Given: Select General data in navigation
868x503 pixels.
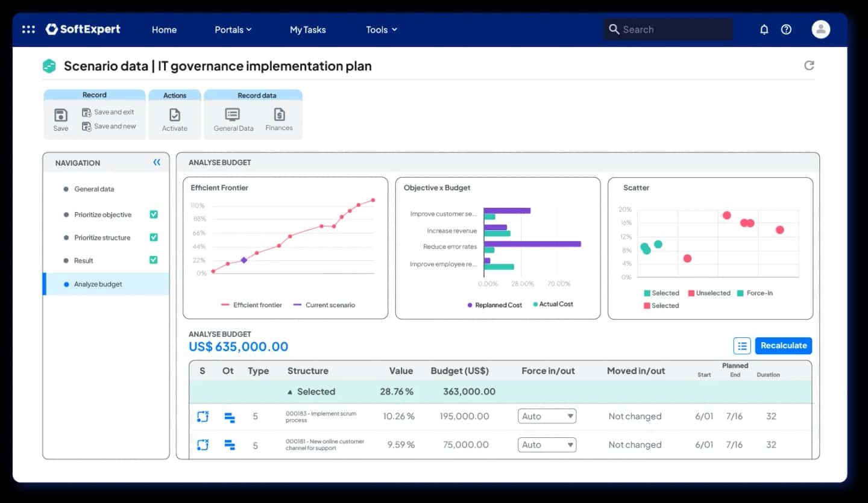Looking at the screenshot, I should (94, 189).
